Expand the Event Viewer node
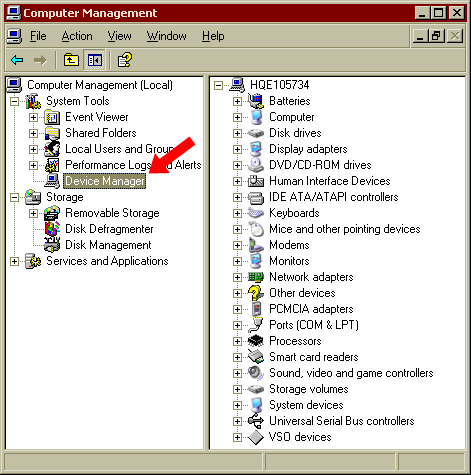 (x=33, y=117)
